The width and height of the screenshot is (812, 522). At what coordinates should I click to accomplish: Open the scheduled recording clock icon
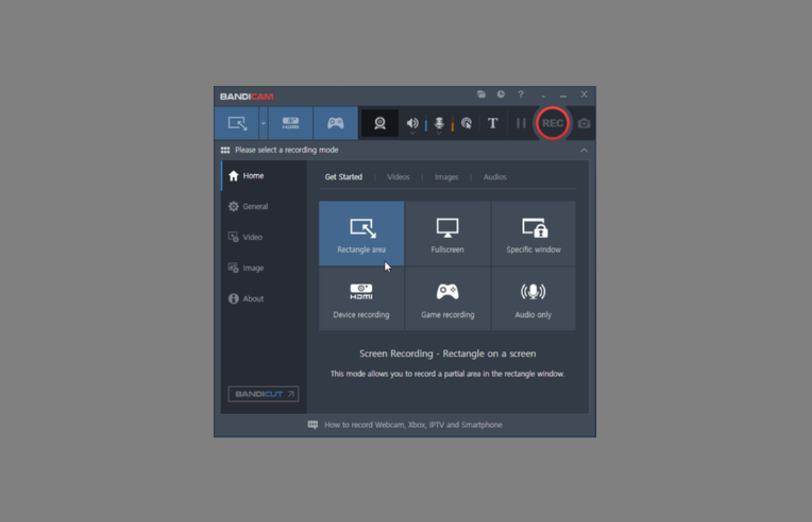click(x=501, y=94)
